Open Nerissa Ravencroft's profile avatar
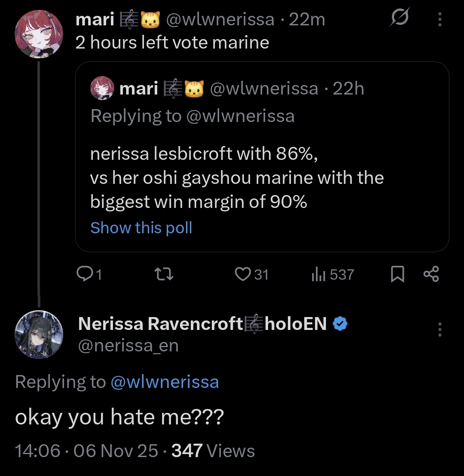 (x=39, y=334)
